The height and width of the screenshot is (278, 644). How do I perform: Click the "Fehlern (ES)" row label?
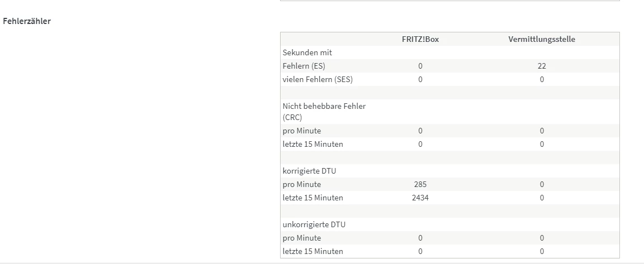304,66
